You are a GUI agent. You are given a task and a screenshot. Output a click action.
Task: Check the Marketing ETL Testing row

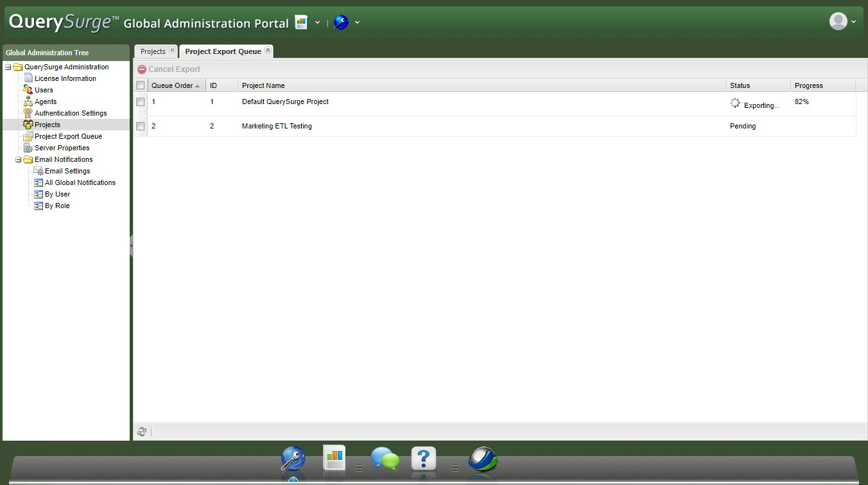(x=141, y=127)
